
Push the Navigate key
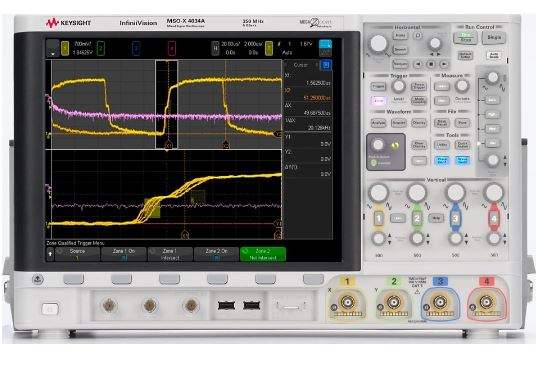click(400, 64)
